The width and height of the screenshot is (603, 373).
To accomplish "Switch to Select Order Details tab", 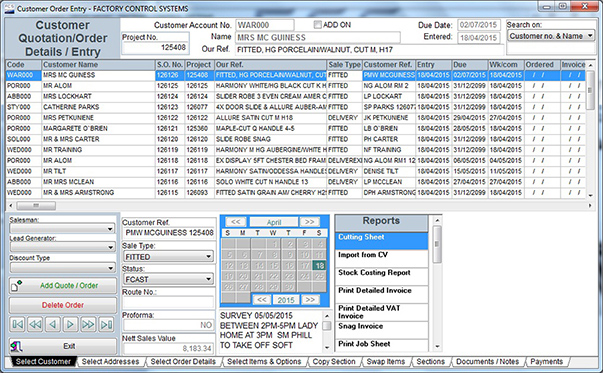I will tap(183, 361).
